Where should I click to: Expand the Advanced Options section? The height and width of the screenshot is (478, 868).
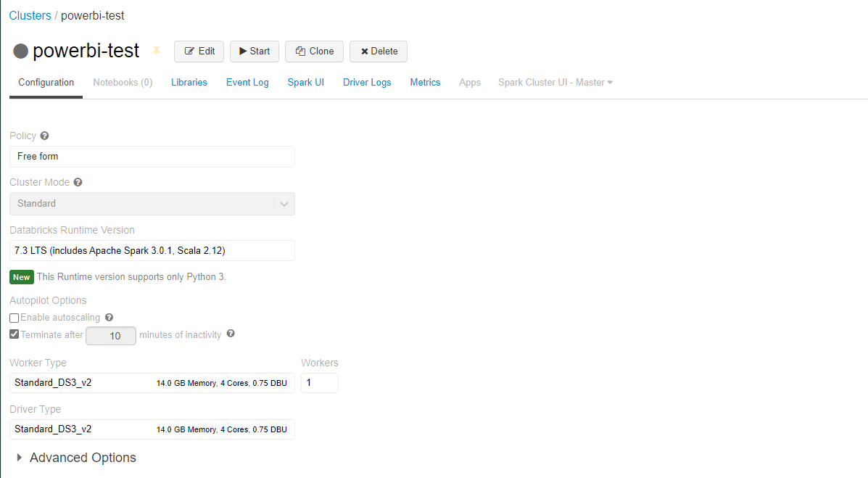tap(76, 458)
